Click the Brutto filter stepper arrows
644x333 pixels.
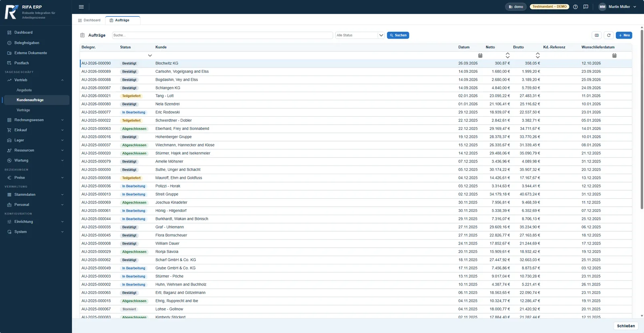(x=538, y=55)
